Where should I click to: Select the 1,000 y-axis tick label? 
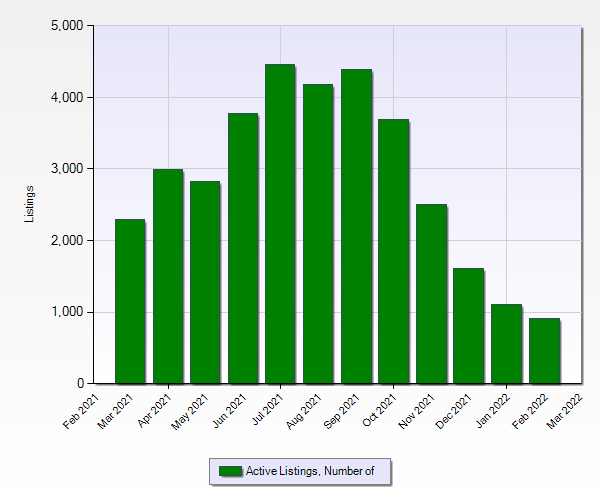click(67, 312)
